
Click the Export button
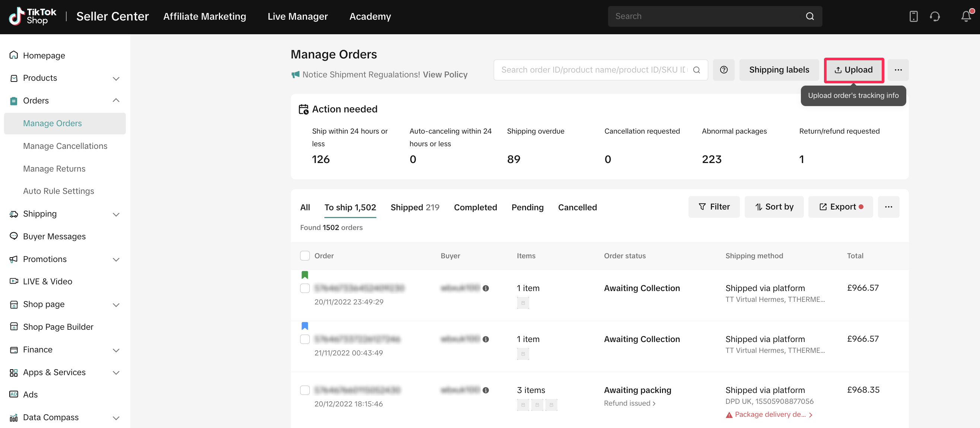(840, 207)
